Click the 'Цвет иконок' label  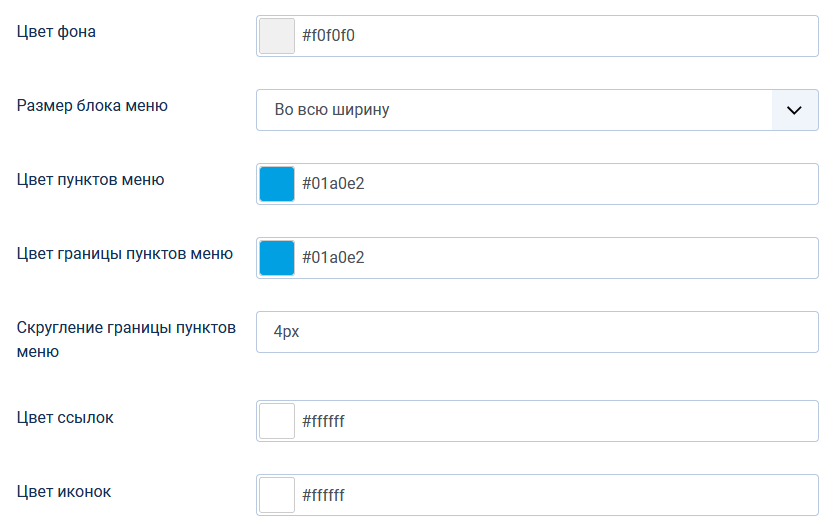(64, 491)
